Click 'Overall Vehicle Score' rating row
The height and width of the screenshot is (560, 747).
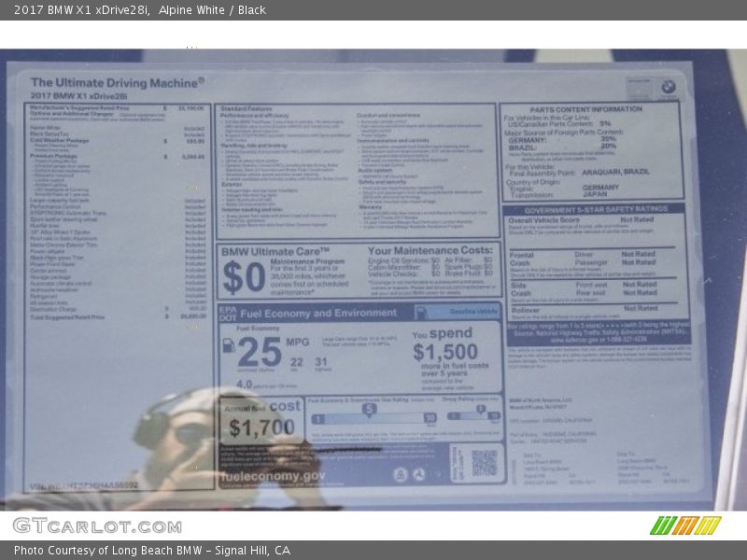click(x=581, y=220)
